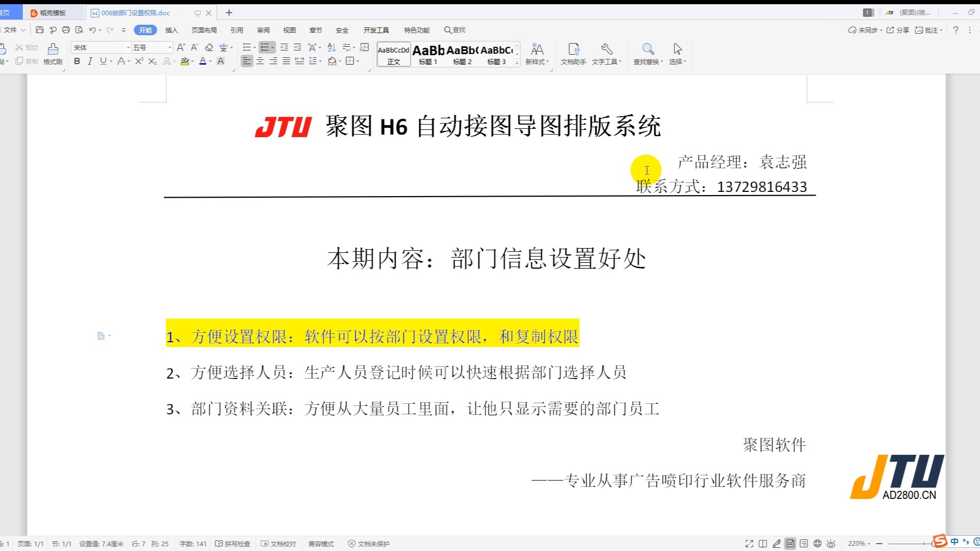980x551 pixels.
Task: Enable eye protection mode icon
Action: tap(831, 544)
